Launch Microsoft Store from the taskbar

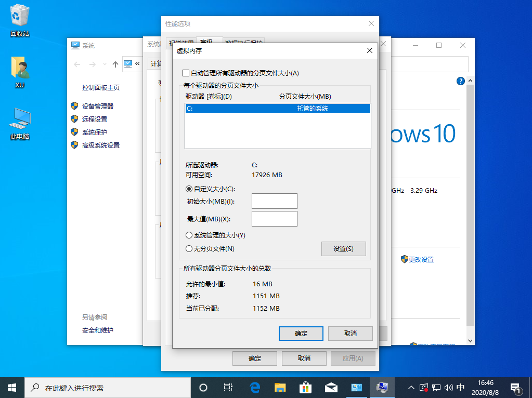pyautogui.click(x=305, y=387)
